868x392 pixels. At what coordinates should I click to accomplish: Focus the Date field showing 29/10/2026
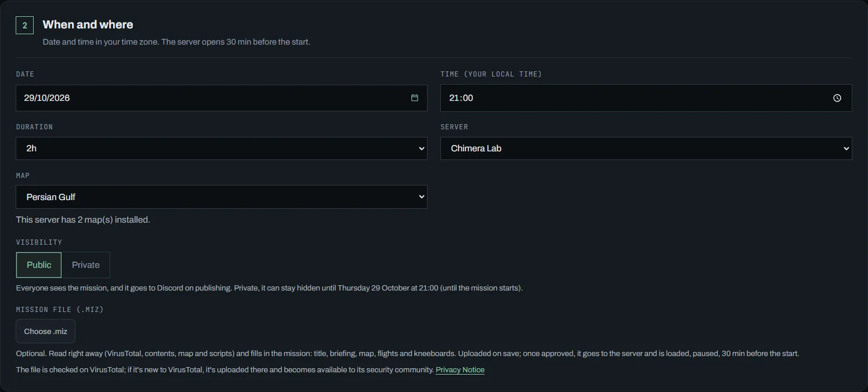coord(222,98)
